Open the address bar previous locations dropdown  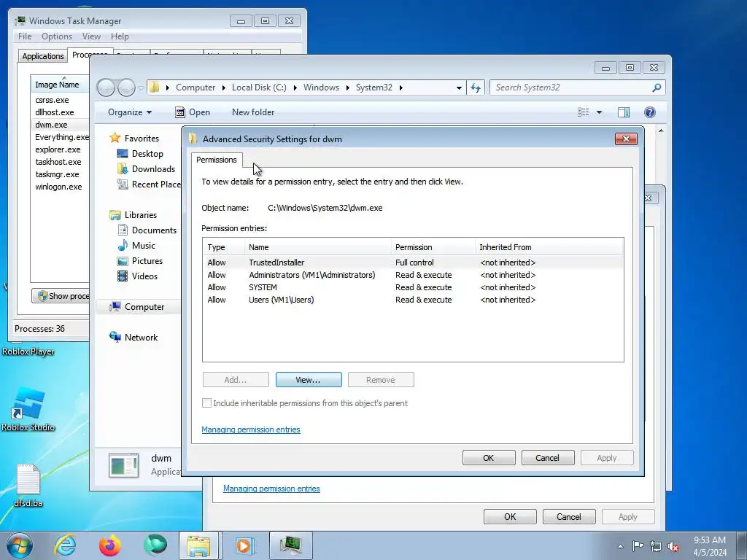click(459, 87)
